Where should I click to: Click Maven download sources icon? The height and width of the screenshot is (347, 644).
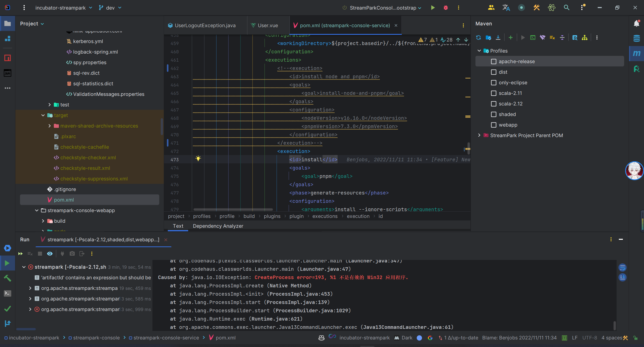pyautogui.click(x=498, y=38)
